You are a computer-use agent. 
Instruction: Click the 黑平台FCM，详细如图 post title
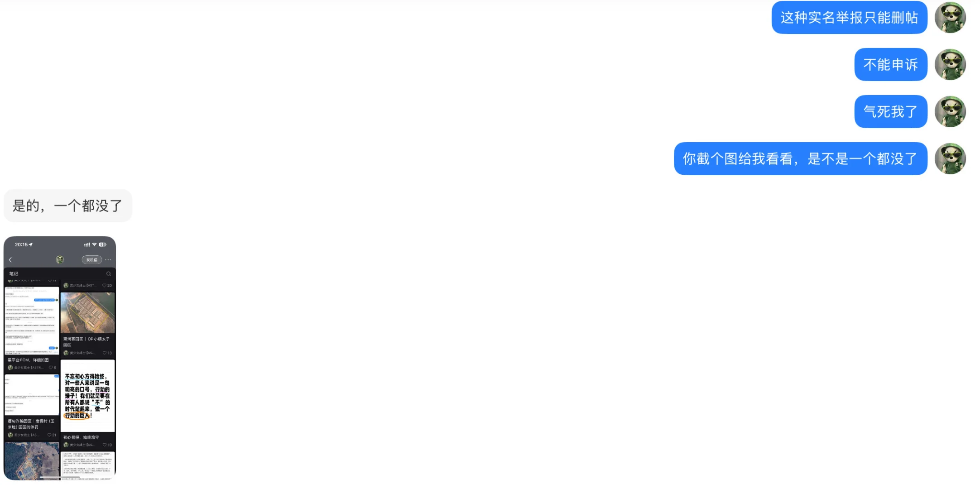click(x=28, y=360)
